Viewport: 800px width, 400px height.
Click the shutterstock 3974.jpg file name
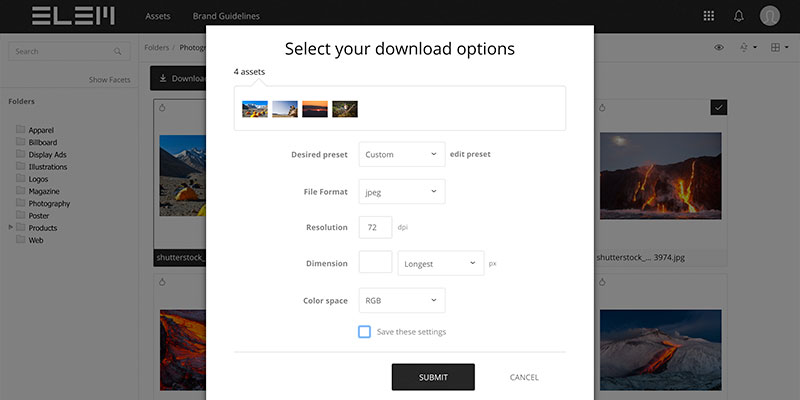[x=640, y=258]
